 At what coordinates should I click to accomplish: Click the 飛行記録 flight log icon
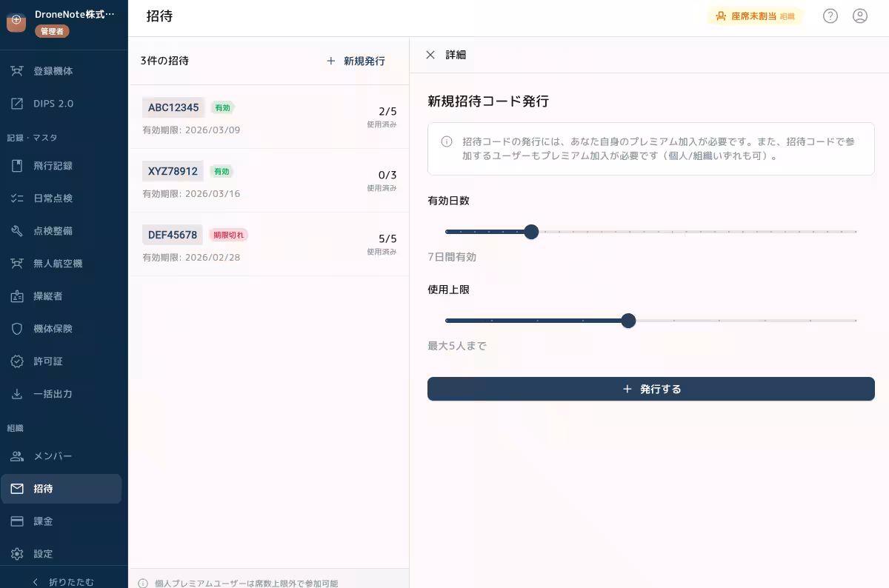[x=17, y=165]
